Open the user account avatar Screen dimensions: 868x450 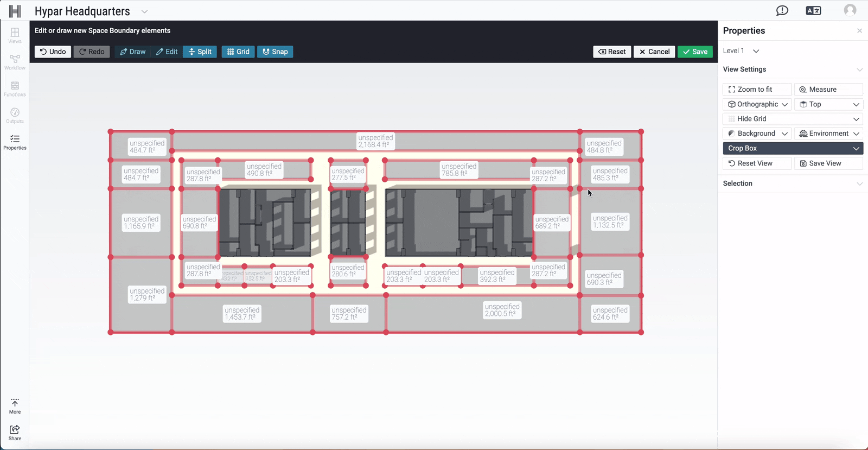pos(850,10)
